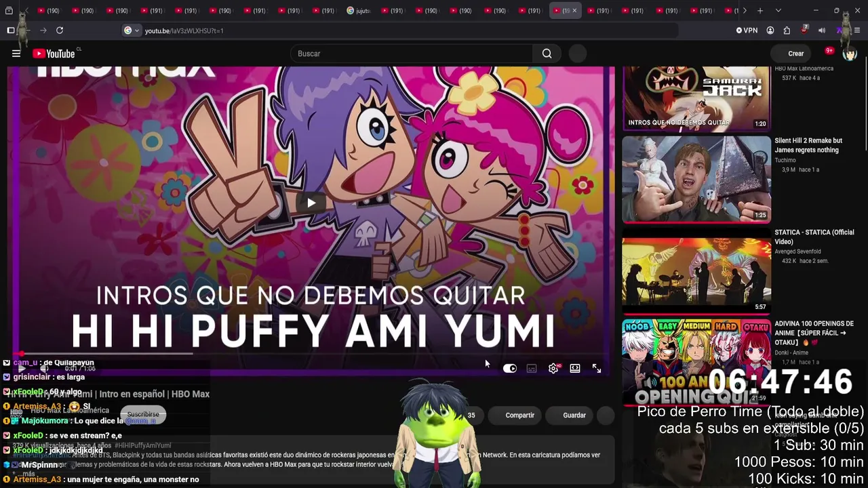Click the tab audio speaker icon
This screenshot has width=868, height=488.
click(x=822, y=30)
